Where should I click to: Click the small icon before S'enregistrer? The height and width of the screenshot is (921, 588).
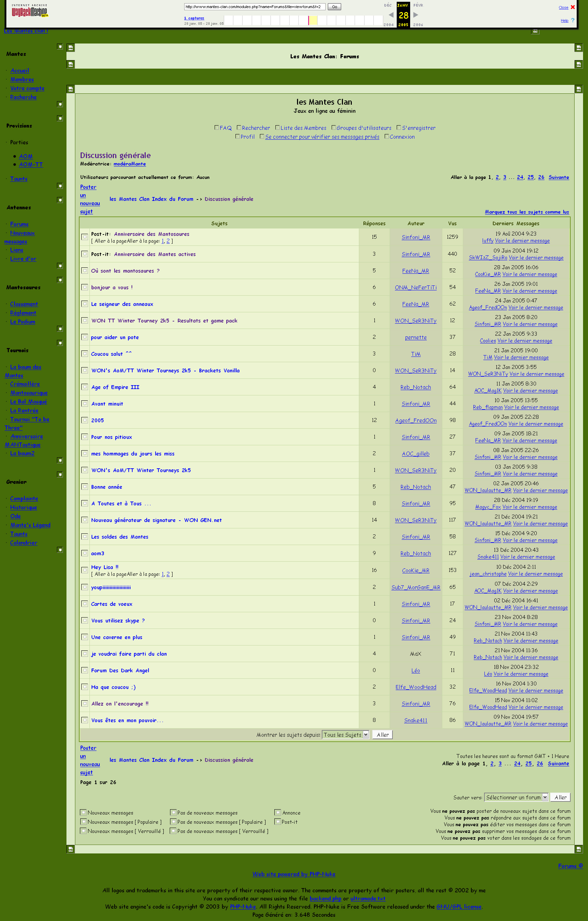[398, 128]
